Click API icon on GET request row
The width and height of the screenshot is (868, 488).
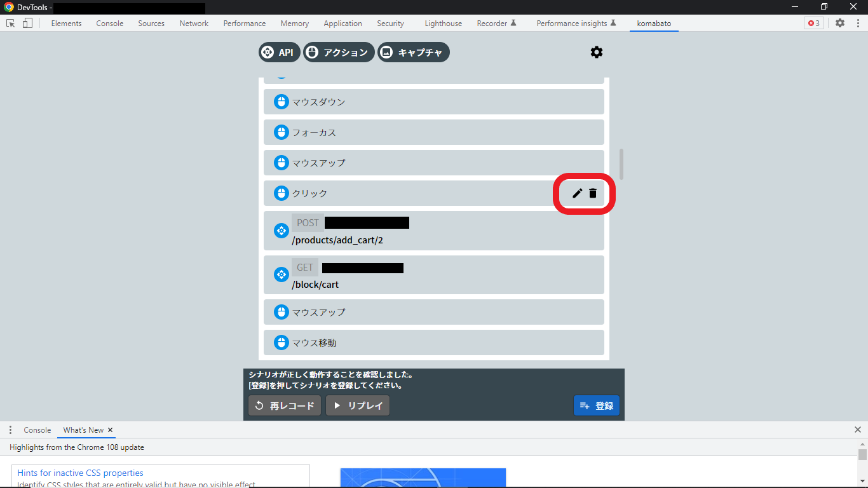pyautogui.click(x=281, y=275)
